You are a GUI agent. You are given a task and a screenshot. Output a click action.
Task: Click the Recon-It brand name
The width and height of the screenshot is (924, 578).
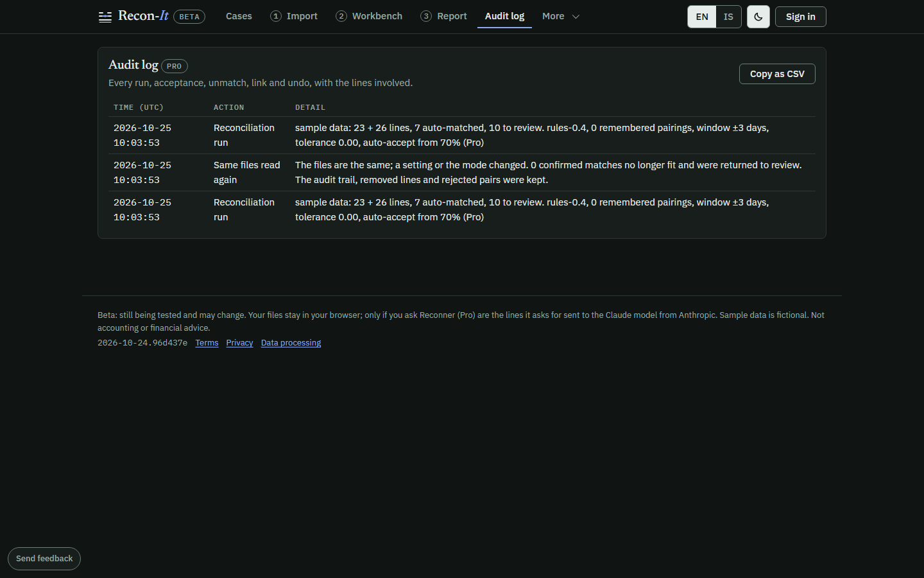pyautogui.click(x=143, y=16)
